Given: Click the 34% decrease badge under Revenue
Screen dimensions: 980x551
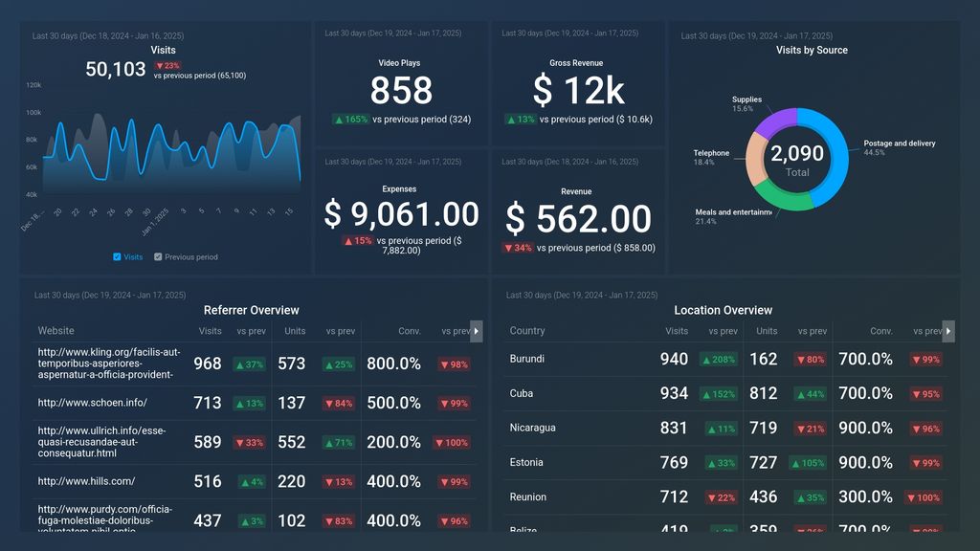Looking at the screenshot, I should 518,248.
